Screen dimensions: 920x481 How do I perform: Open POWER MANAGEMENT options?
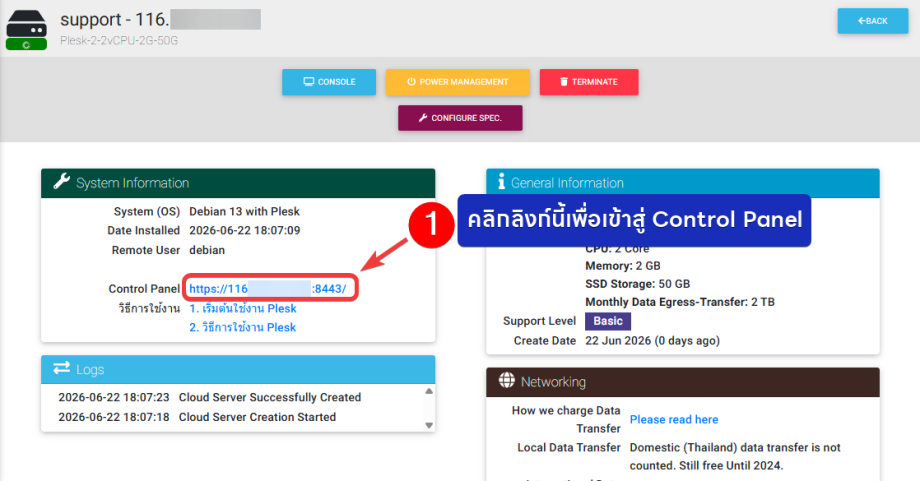pyautogui.click(x=458, y=82)
